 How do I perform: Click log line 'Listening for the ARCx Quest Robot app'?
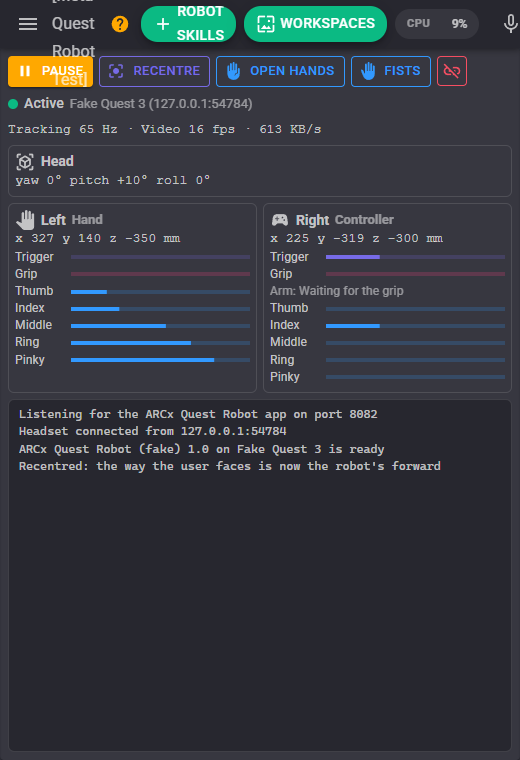pyautogui.click(x=198, y=414)
